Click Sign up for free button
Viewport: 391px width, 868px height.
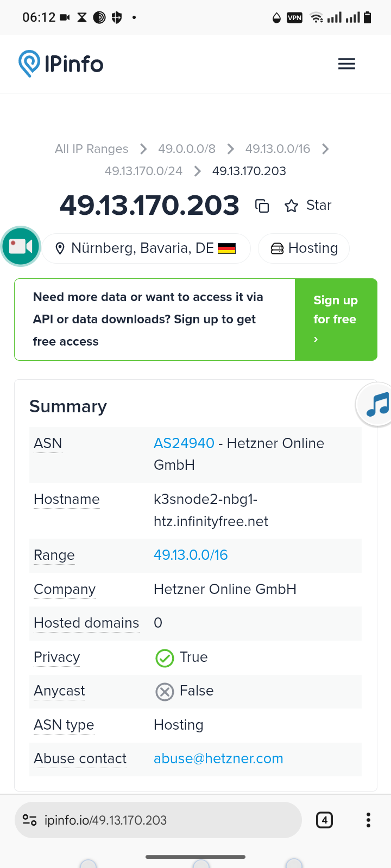(336, 319)
